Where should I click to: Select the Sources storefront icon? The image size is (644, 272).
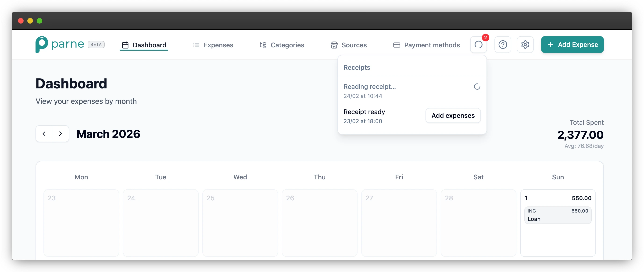(334, 45)
